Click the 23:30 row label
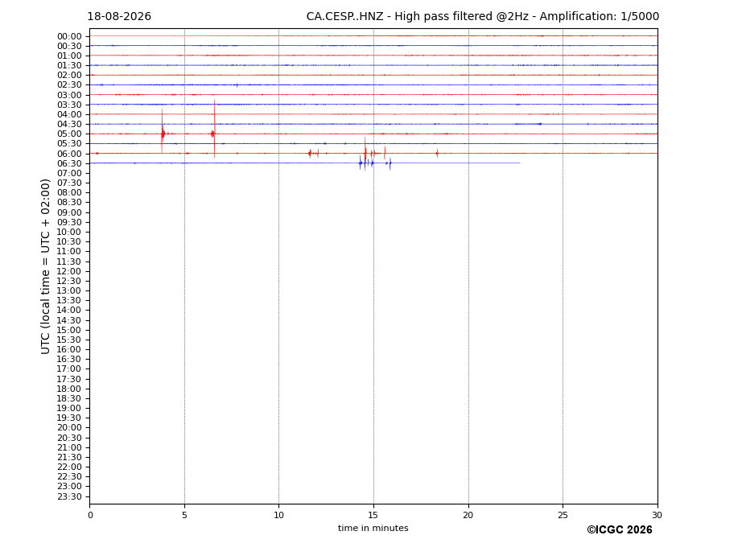The height and width of the screenshot is (560, 746). [x=69, y=496]
